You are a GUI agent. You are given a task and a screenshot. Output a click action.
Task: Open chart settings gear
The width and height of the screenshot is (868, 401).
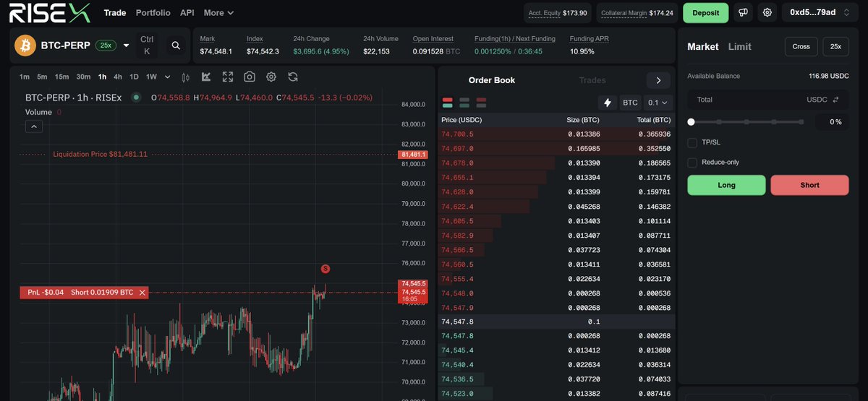pyautogui.click(x=271, y=77)
